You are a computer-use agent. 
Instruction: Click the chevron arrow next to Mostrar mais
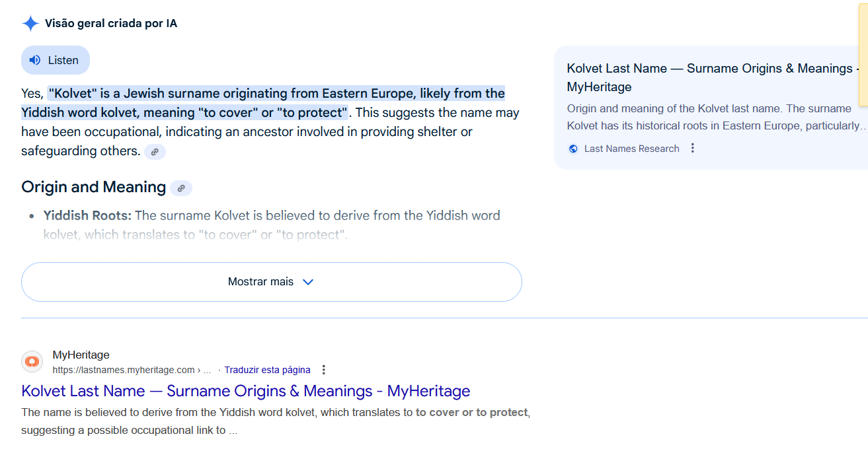pos(307,282)
